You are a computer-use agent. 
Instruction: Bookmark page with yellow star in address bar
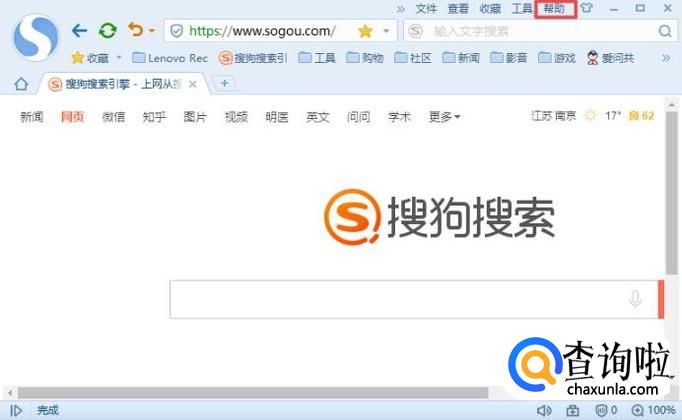(x=365, y=31)
